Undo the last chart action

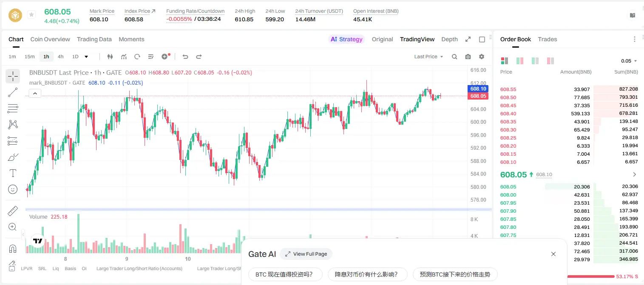[x=185, y=57]
